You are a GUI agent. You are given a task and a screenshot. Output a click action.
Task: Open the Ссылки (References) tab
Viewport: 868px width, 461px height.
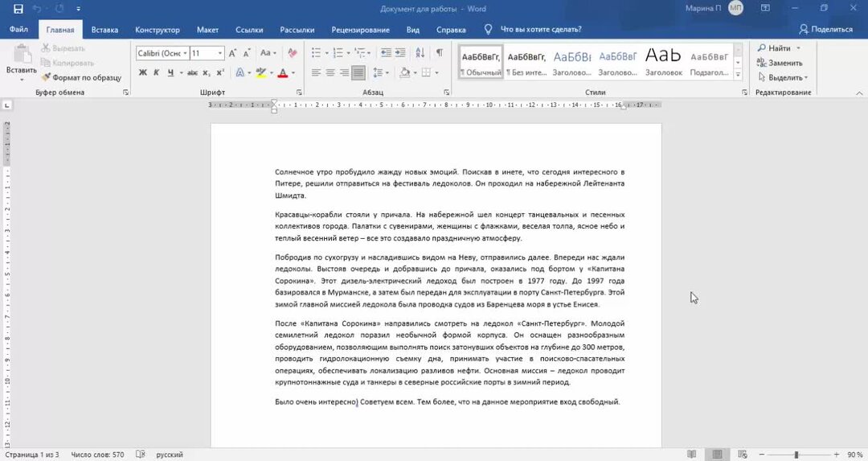pyautogui.click(x=249, y=30)
